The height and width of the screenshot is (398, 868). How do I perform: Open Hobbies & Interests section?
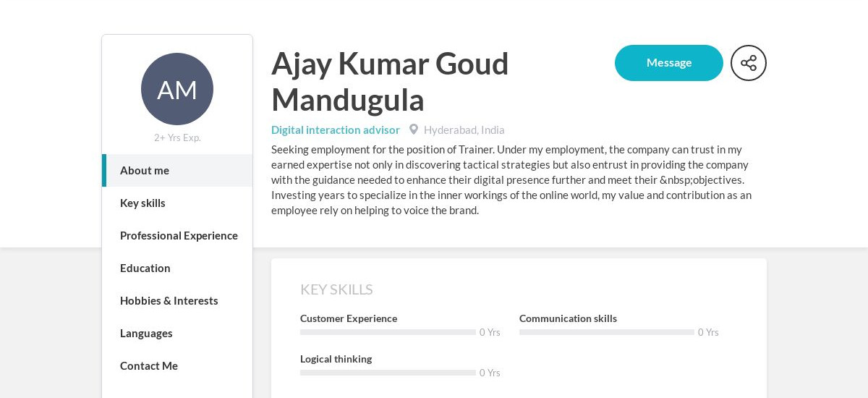[177, 300]
